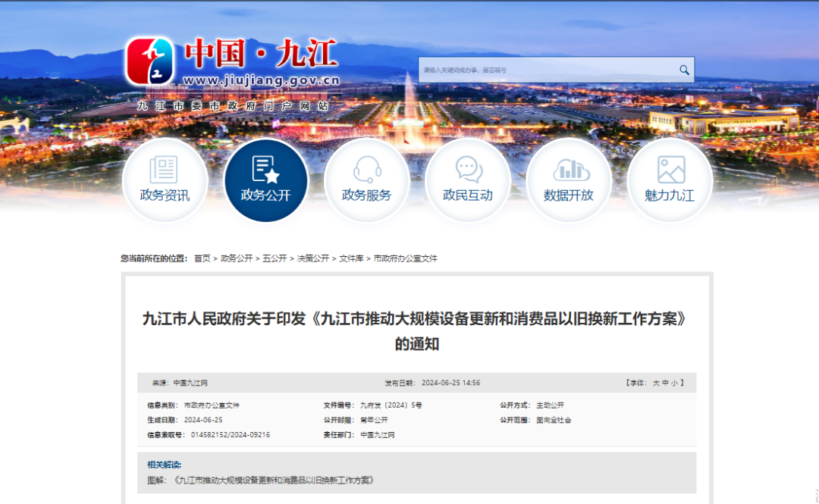819x504 pixels.
Task: Navigate to 五公开 breadcrumb link
Action: [275, 258]
